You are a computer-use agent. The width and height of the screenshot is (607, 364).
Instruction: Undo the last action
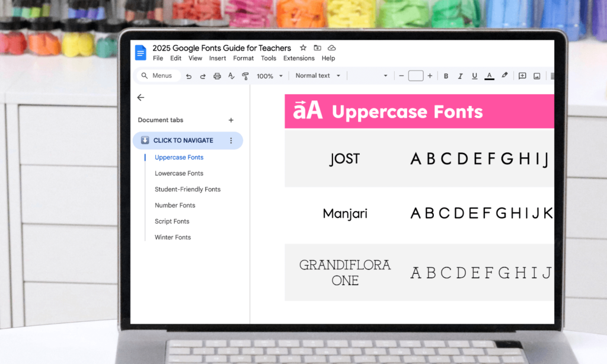189,76
